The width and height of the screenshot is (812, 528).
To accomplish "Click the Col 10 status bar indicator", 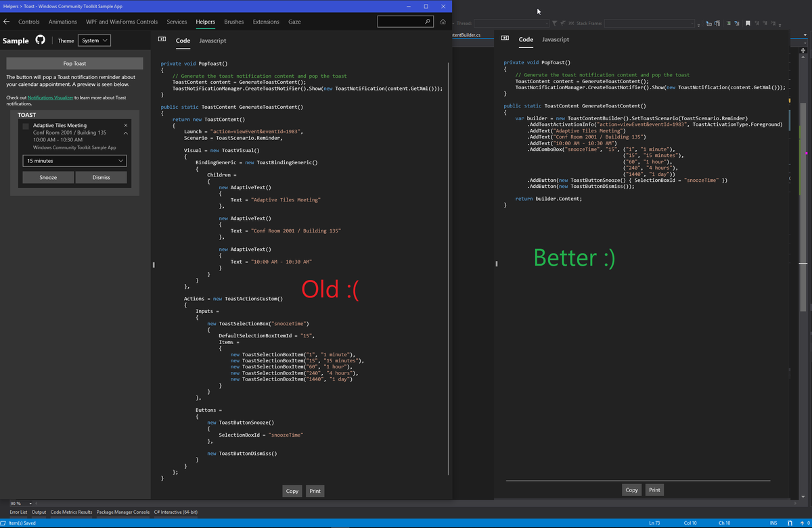I will point(690,523).
